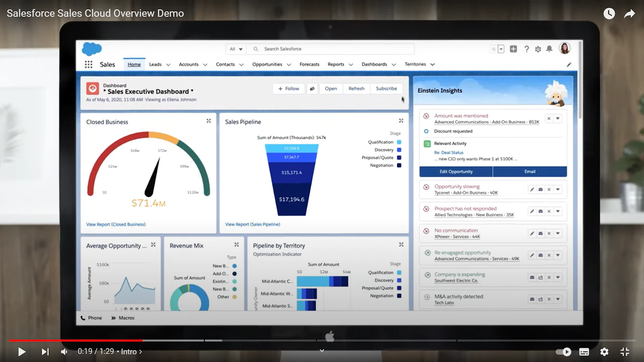Select the Home tab

(x=134, y=64)
